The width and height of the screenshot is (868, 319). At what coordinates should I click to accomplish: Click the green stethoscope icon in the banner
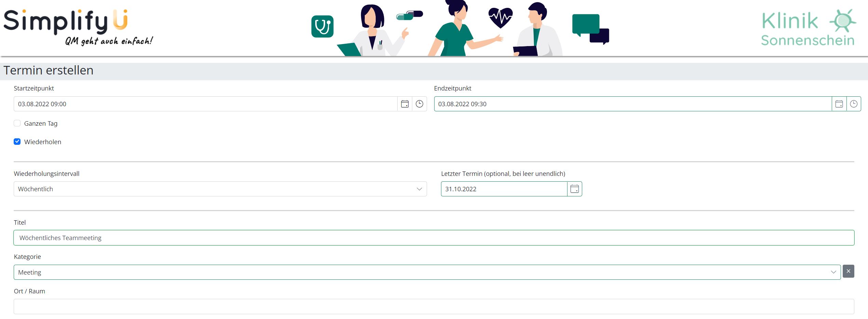[x=322, y=26]
